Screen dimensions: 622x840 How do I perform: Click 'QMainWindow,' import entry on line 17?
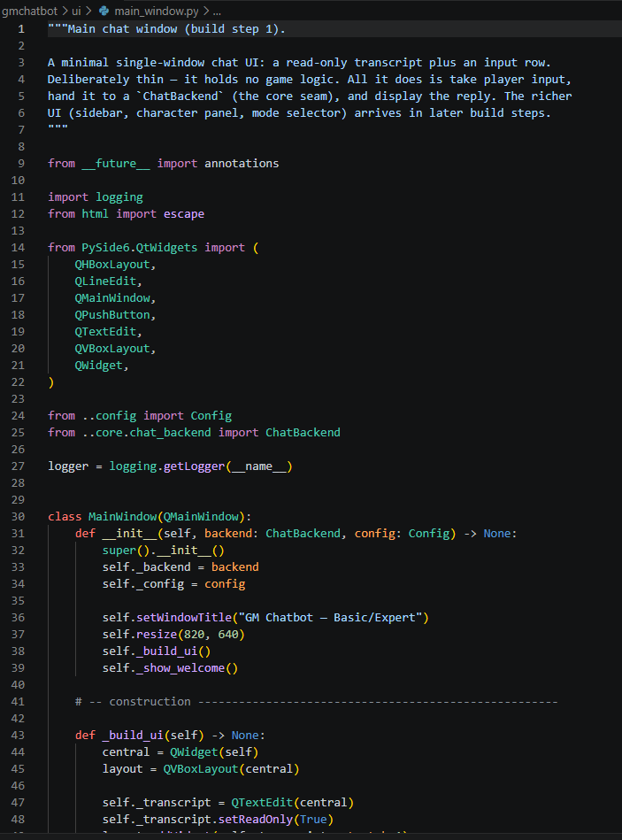(115, 298)
